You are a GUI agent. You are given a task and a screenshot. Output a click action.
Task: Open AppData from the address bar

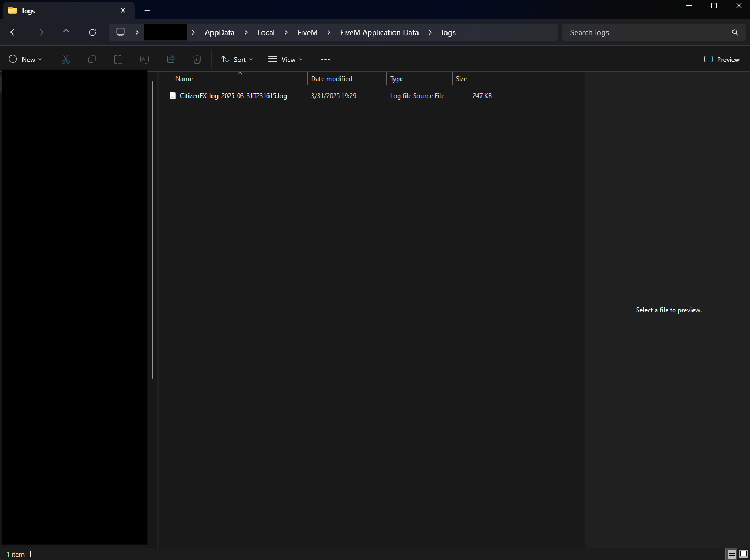219,32
